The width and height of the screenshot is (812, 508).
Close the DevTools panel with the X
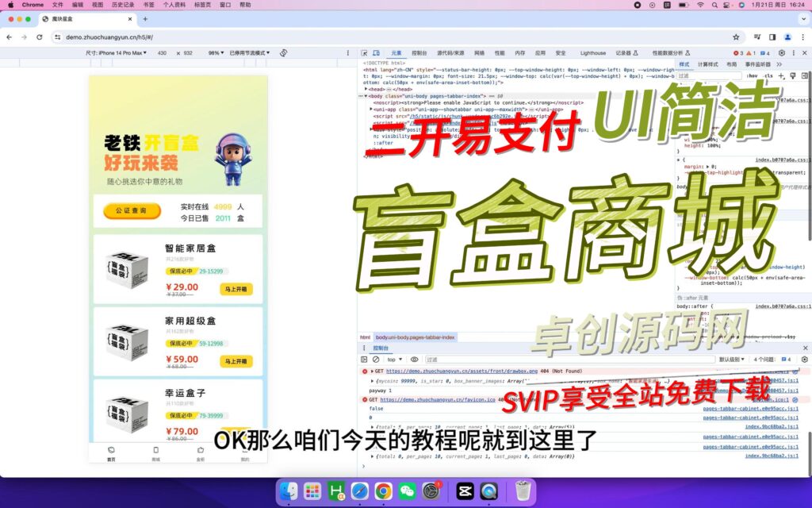coord(805,53)
